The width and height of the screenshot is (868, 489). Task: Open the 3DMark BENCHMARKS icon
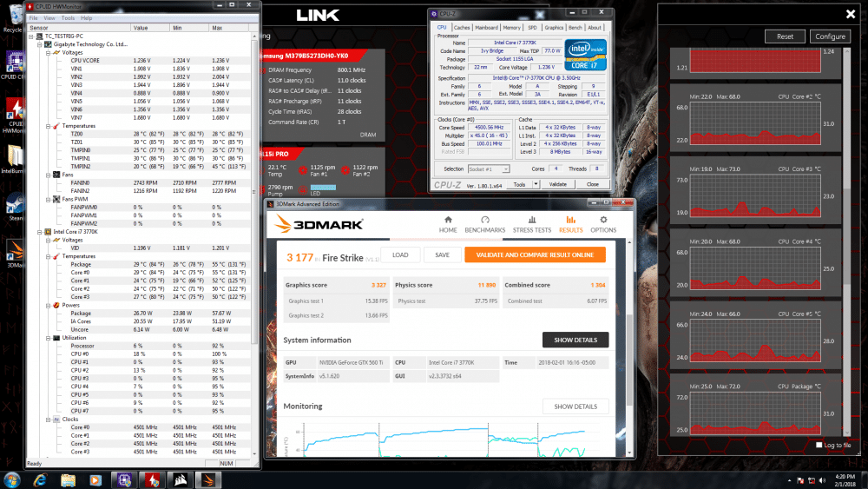(485, 220)
